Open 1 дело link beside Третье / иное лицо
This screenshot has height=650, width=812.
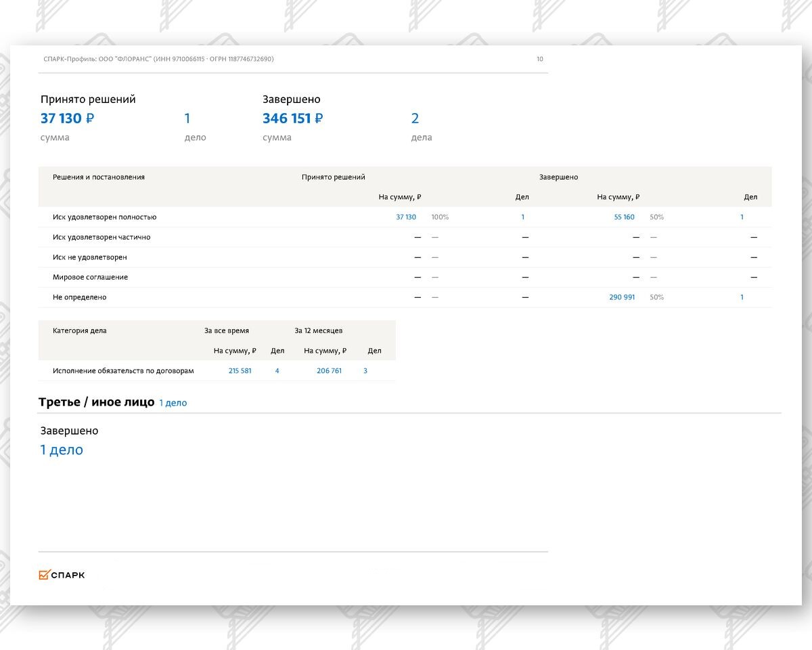173,403
